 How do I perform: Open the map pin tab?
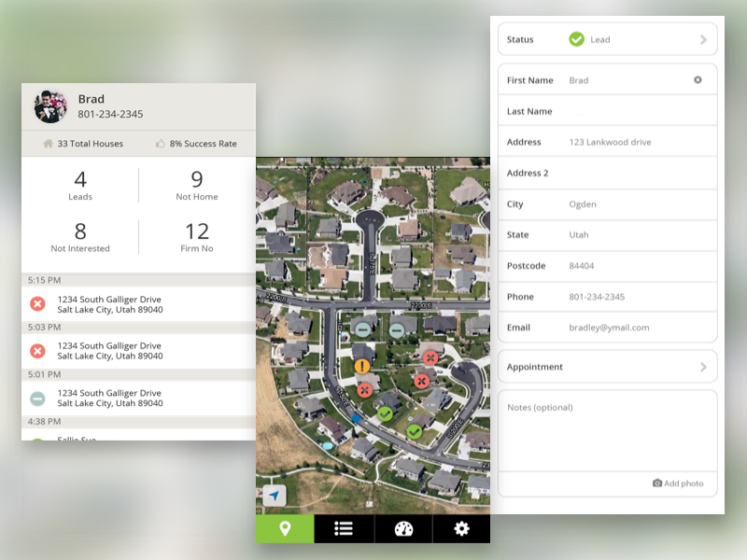[x=285, y=528]
